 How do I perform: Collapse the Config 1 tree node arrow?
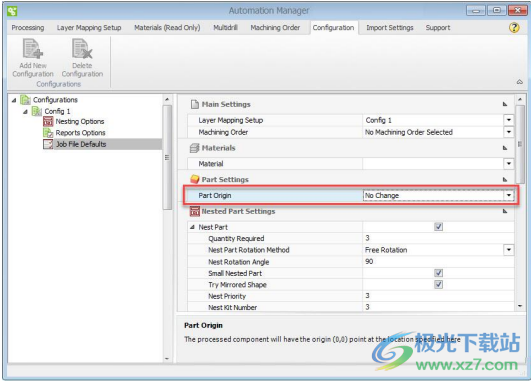[x=25, y=111]
